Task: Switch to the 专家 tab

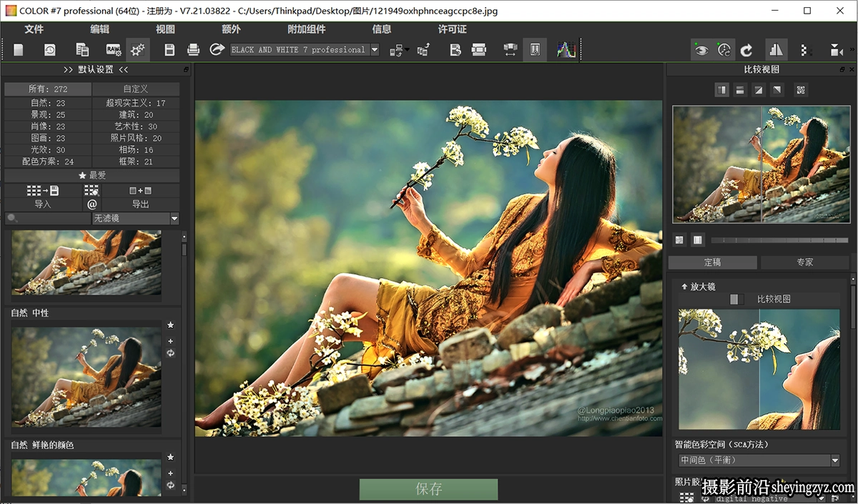Action: pyautogui.click(x=805, y=262)
